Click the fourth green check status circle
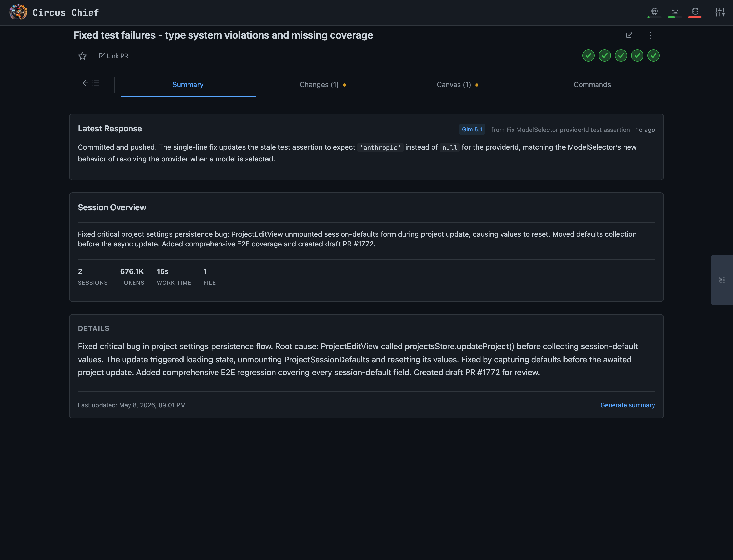 click(x=637, y=55)
